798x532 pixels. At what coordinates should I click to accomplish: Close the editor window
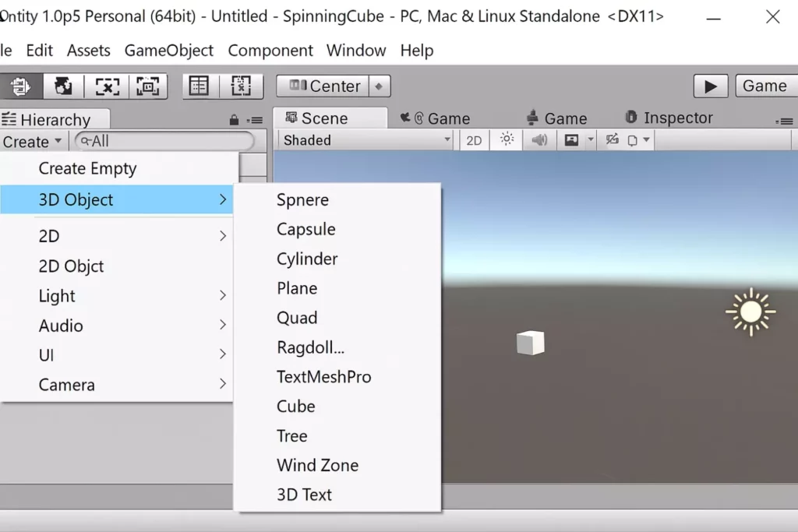pyautogui.click(x=772, y=17)
